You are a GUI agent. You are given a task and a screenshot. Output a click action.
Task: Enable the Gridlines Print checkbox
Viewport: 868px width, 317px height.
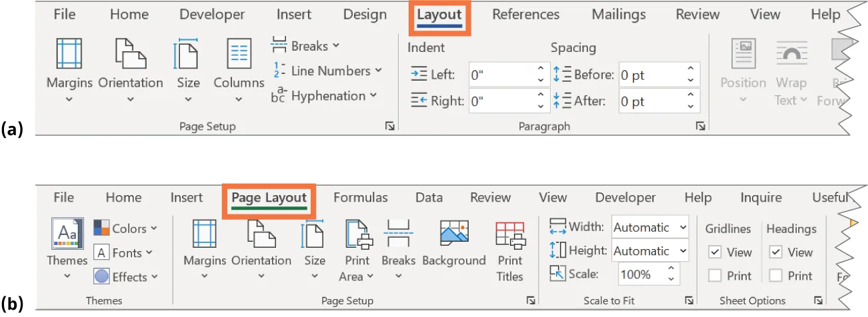(715, 276)
